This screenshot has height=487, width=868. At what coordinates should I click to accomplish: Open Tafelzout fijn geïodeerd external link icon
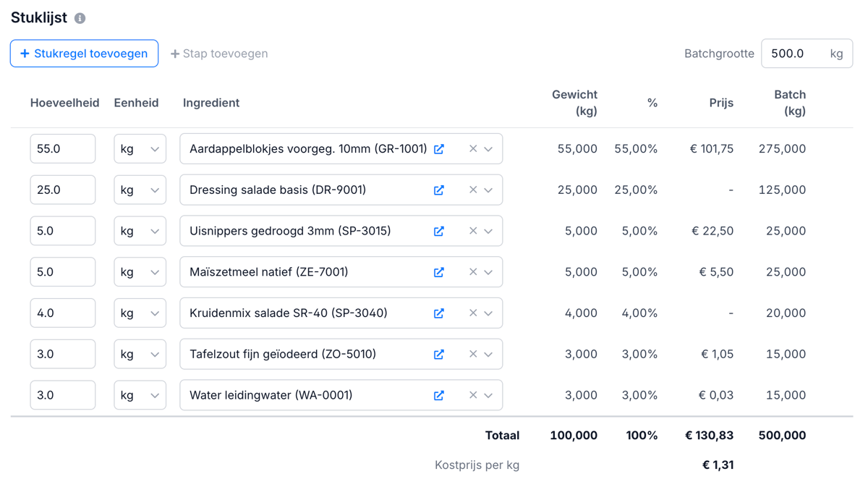pyautogui.click(x=439, y=355)
